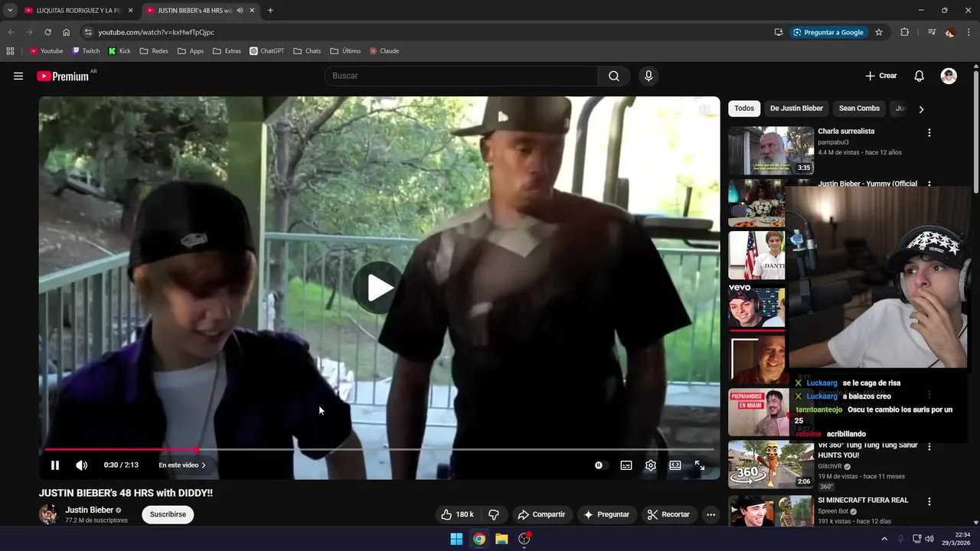980x551 pixels.
Task: Show more filter chips with right arrow
Action: pyautogui.click(x=921, y=109)
